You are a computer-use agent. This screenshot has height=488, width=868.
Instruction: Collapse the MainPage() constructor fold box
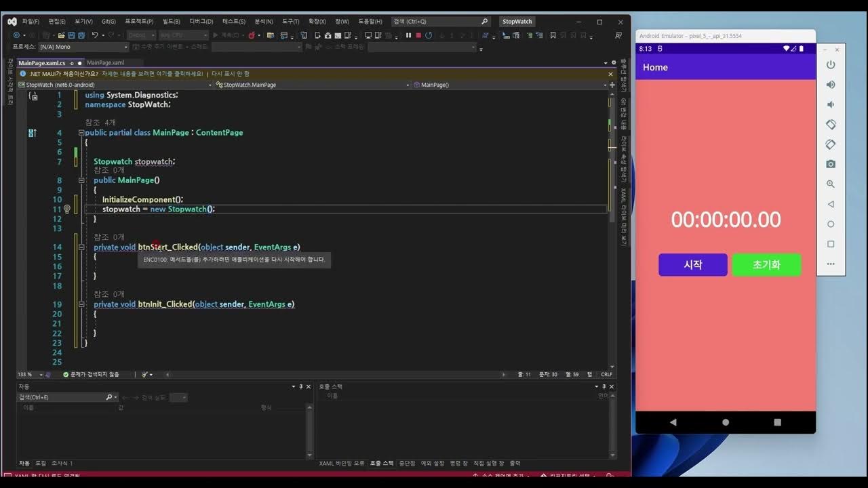point(81,180)
